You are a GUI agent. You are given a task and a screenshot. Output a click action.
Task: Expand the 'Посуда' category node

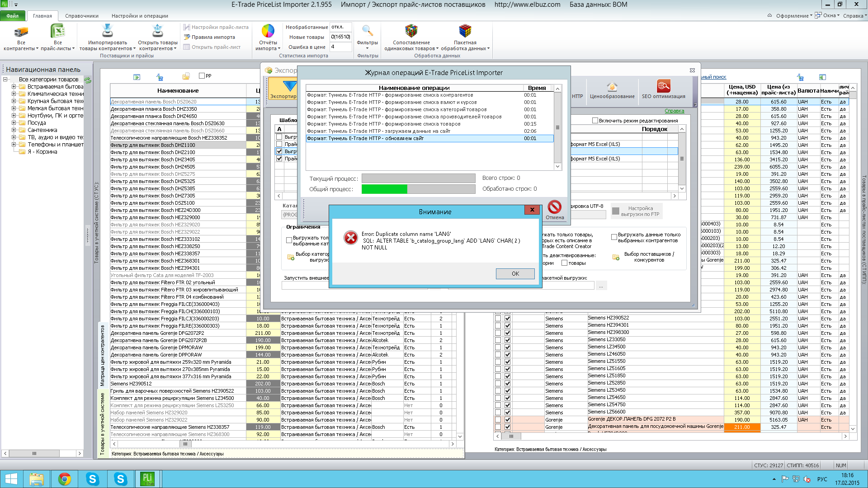tap(14, 123)
